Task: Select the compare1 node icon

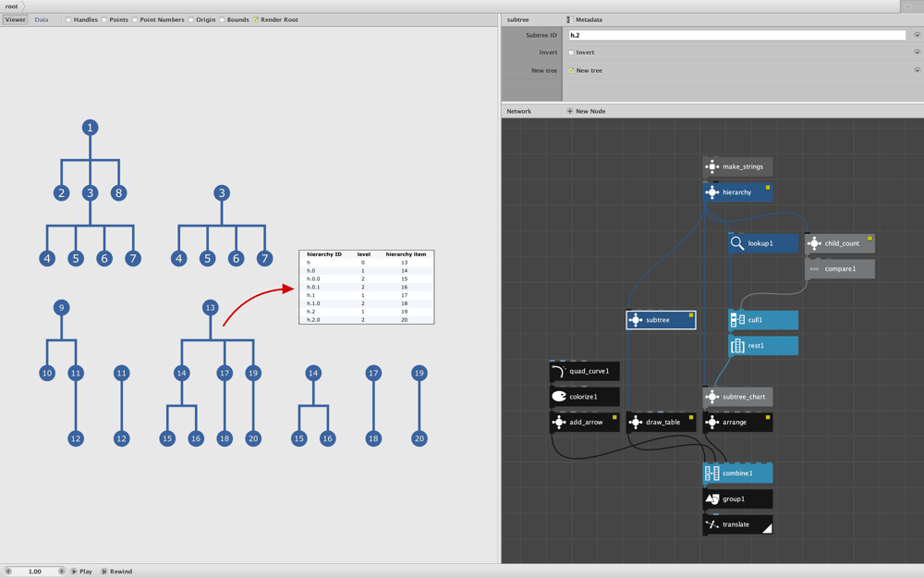Action: (814, 269)
